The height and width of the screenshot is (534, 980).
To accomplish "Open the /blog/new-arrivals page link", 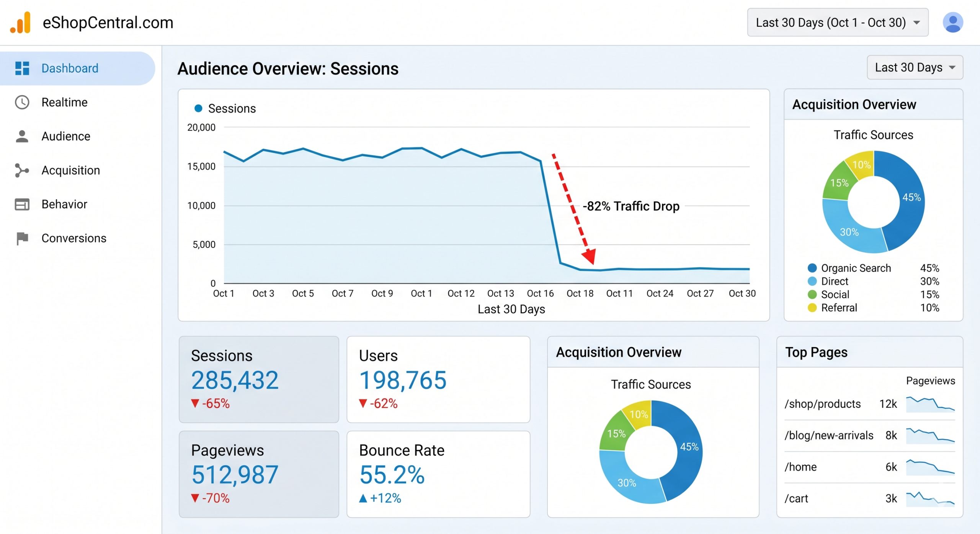I will pyautogui.click(x=829, y=435).
